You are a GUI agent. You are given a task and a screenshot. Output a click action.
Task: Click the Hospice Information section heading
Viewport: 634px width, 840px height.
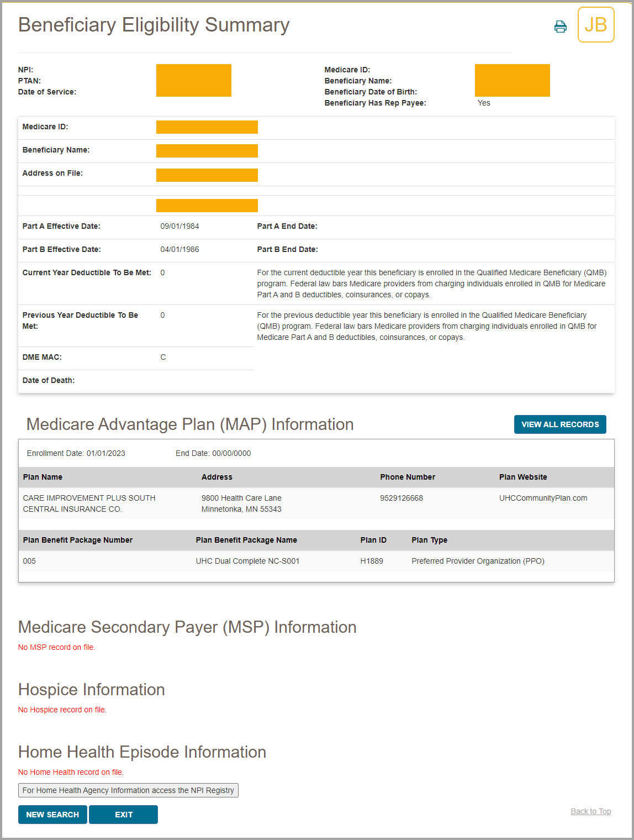pos(91,689)
